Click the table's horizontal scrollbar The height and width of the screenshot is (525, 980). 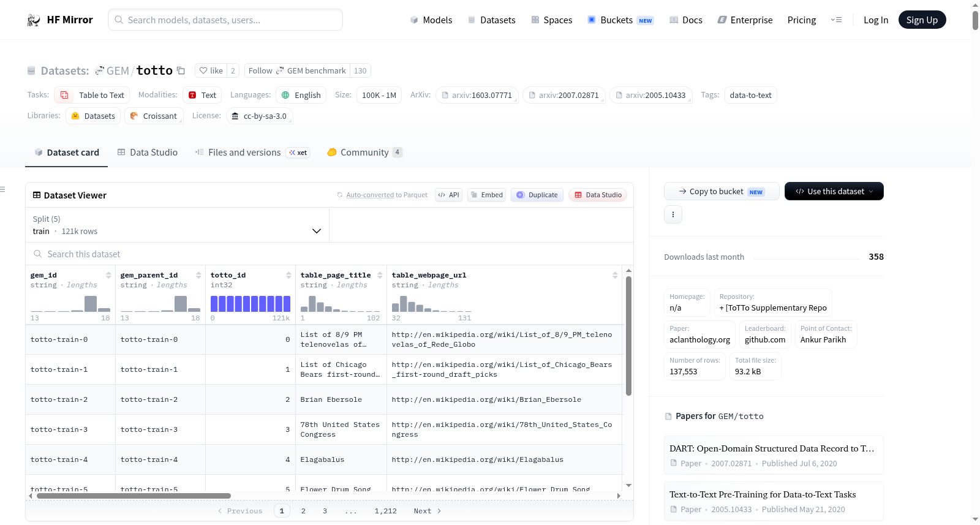pyautogui.click(x=134, y=496)
